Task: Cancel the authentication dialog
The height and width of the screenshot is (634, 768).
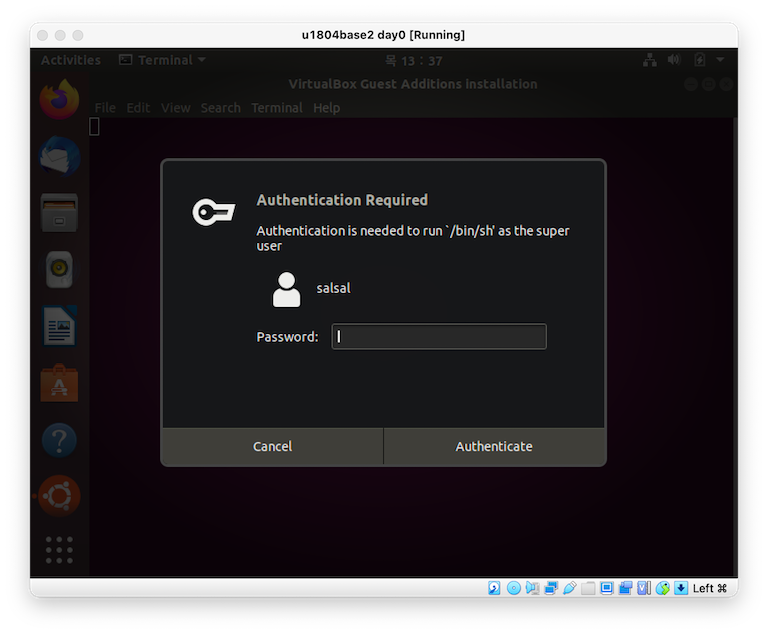Action: (x=272, y=446)
